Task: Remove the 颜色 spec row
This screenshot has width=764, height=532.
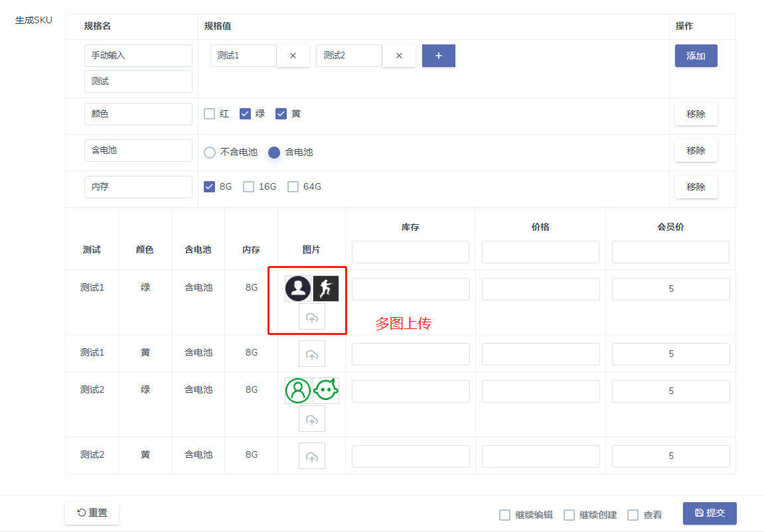Action: [x=696, y=114]
